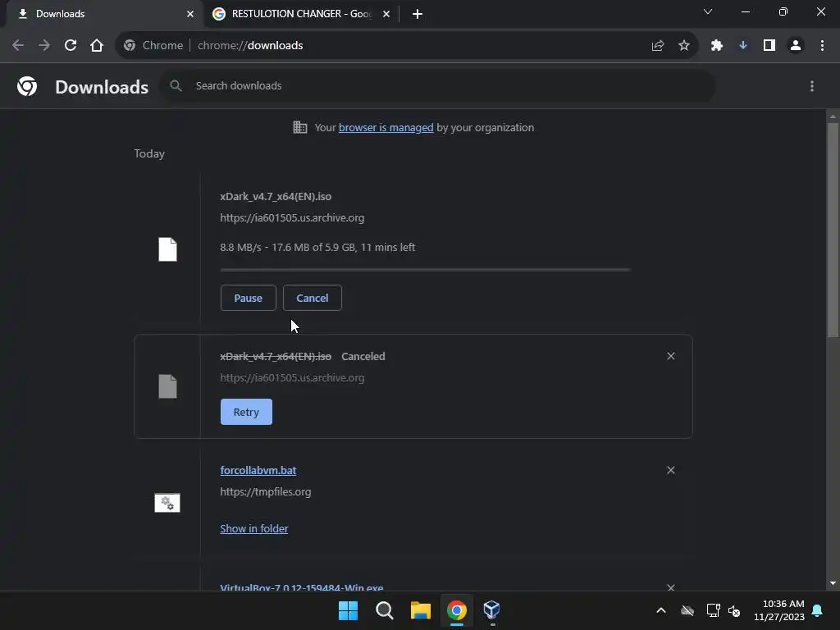The width and height of the screenshot is (840, 630).
Task: Open the clock showing 10:36 AM
Action: click(779, 610)
